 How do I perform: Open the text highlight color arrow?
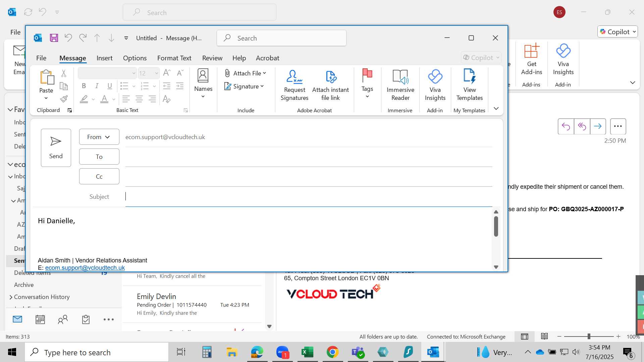click(x=93, y=99)
